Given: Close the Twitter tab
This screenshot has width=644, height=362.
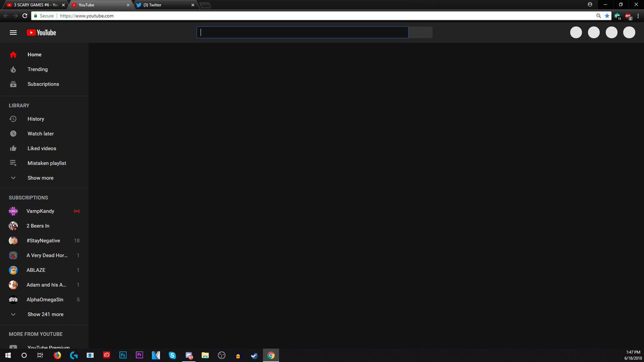Looking at the screenshot, I should [192, 5].
